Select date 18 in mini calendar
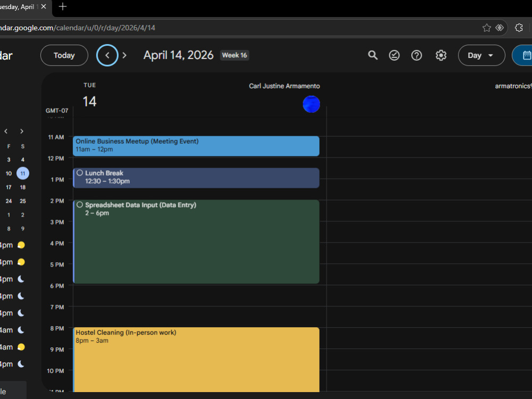 tap(23, 187)
